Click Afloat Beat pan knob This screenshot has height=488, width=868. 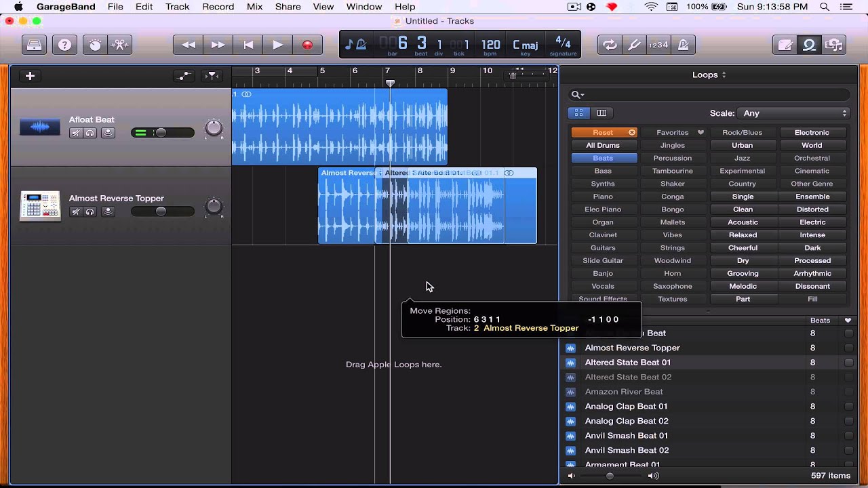[214, 127]
